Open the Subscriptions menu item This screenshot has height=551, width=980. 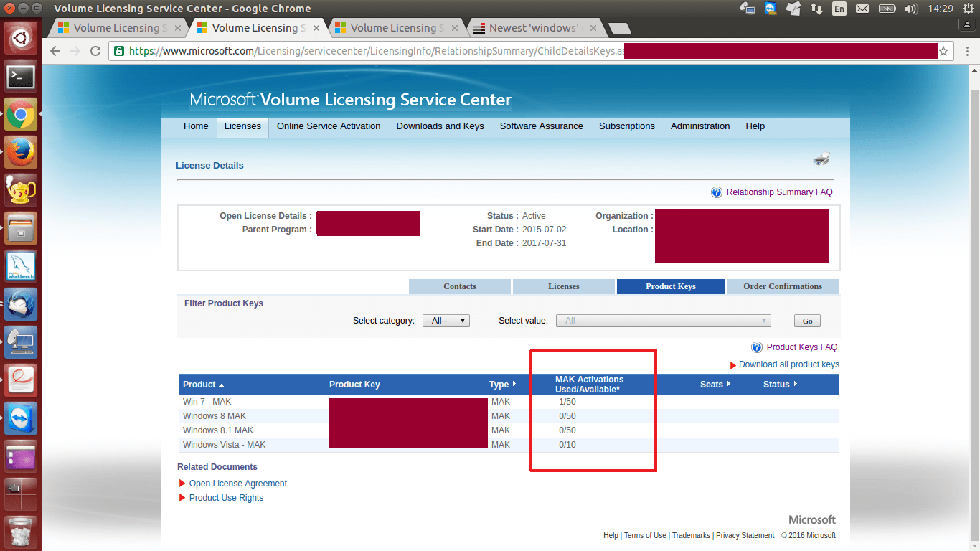[x=627, y=126]
